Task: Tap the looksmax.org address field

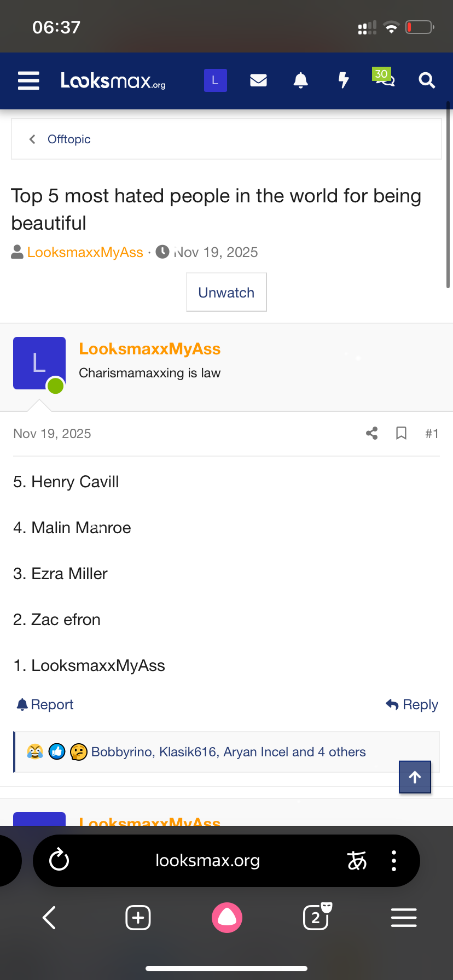Action: click(x=208, y=861)
